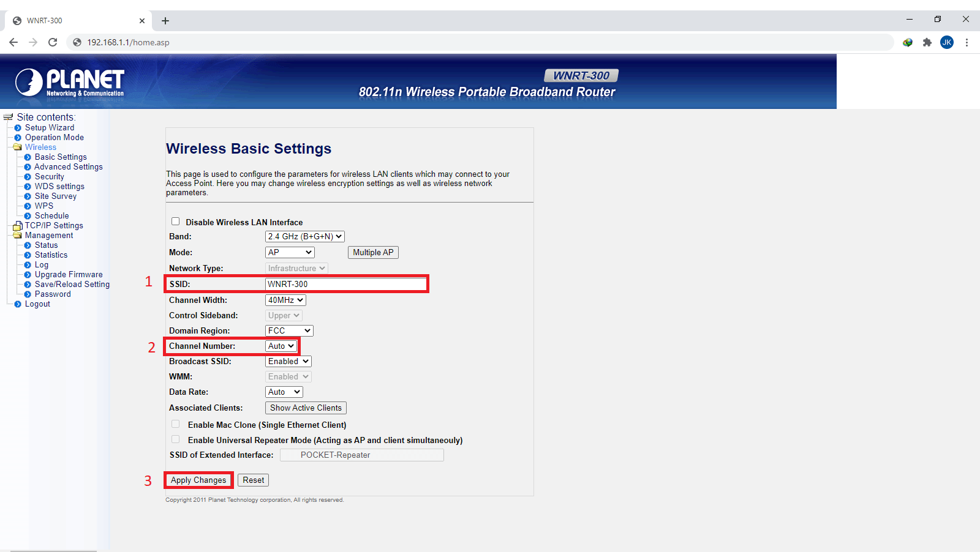Open Security in the Wireless menu
This screenshot has width=980, height=552.
(x=49, y=176)
